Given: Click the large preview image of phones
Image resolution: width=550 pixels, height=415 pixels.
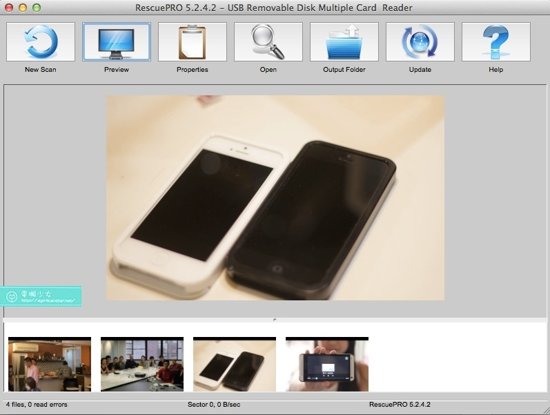Looking at the screenshot, I should [275, 198].
